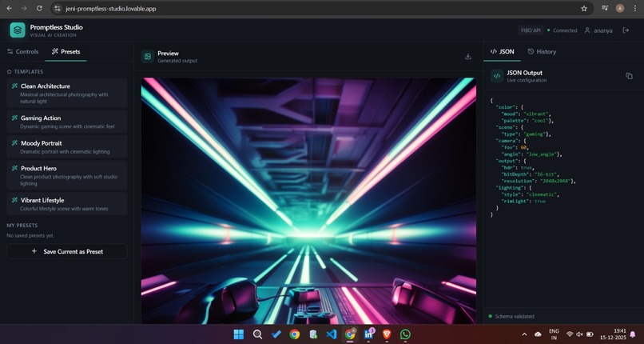
Task: Open Windows taskbar search
Action: [257, 334]
